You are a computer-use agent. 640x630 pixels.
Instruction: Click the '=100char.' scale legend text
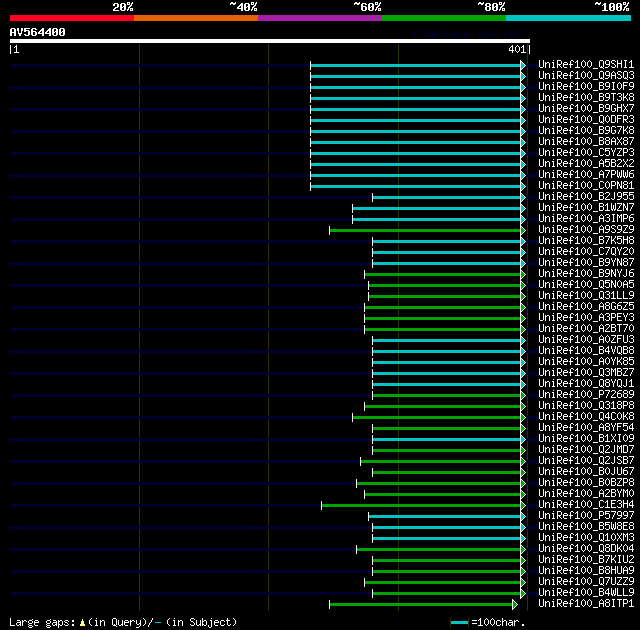(498, 622)
